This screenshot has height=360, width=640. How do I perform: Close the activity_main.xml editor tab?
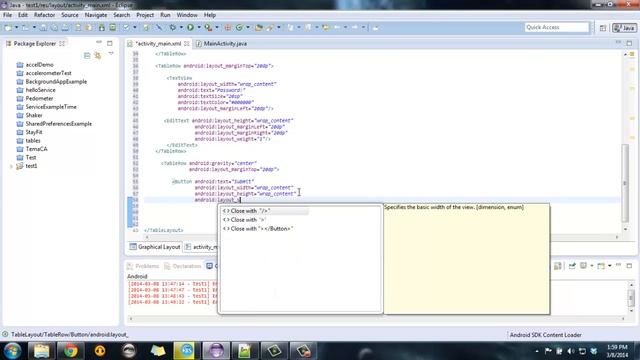[187, 43]
